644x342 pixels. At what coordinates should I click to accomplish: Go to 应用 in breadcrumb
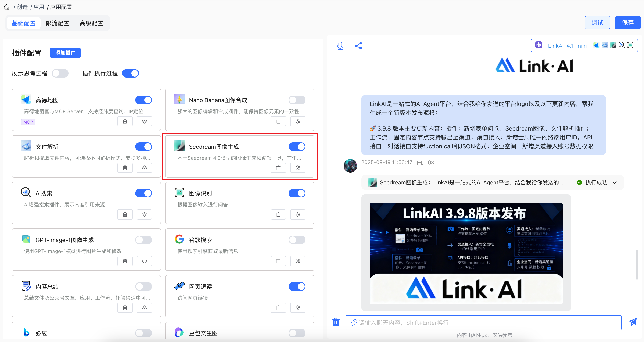click(x=39, y=7)
